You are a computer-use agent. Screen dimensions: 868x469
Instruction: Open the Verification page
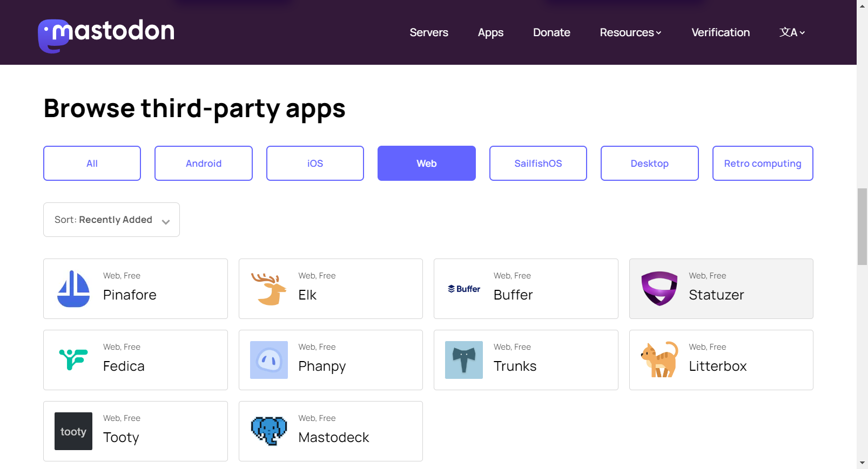721,32
